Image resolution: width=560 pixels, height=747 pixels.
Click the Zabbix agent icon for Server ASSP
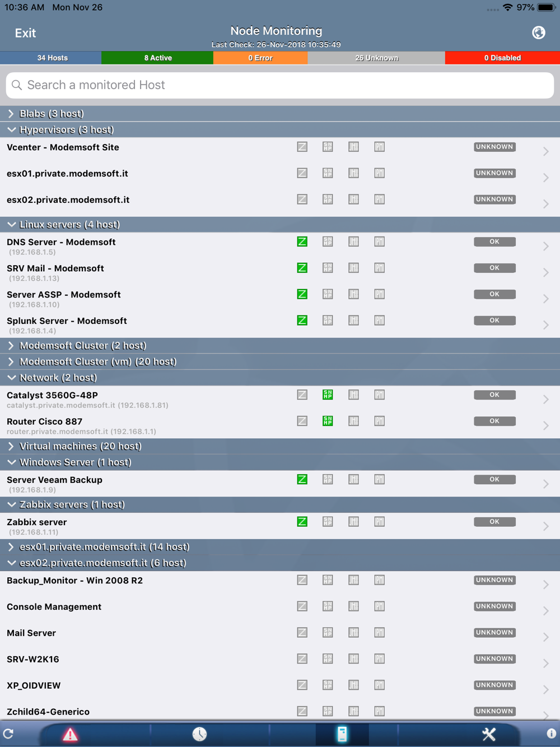click(302, 294)
